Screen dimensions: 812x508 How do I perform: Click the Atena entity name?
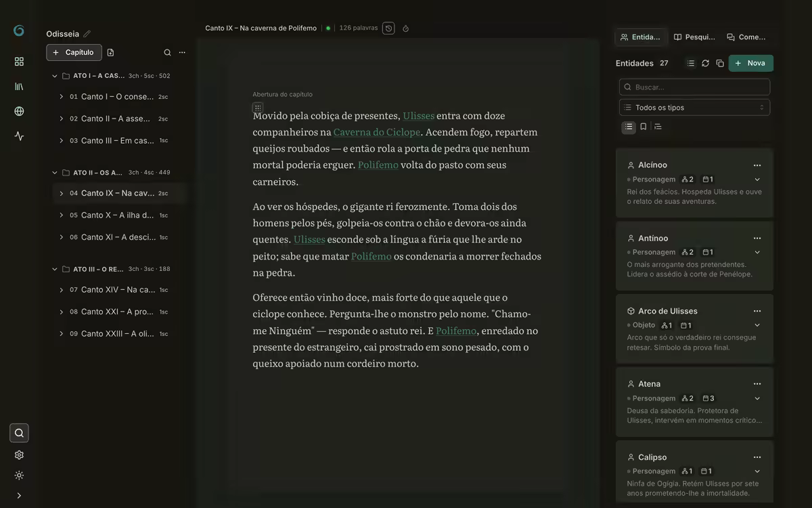[x=649, y=384]
